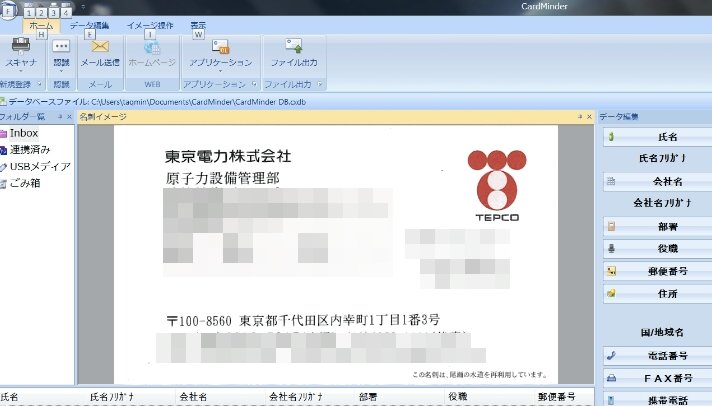Click the アプリケーション link icon
This screenshot has width=712, height=406.
(x=220, y=46)
